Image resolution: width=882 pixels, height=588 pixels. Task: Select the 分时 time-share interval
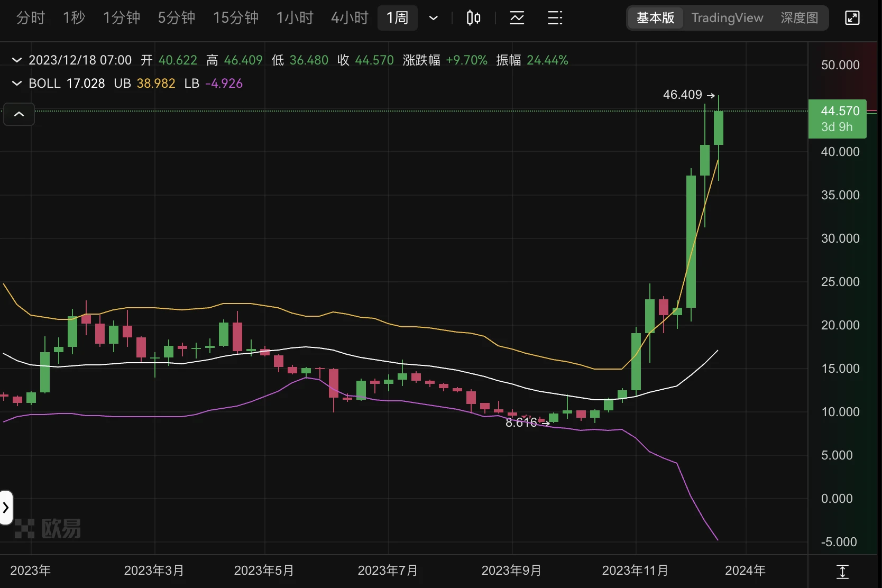30,17
